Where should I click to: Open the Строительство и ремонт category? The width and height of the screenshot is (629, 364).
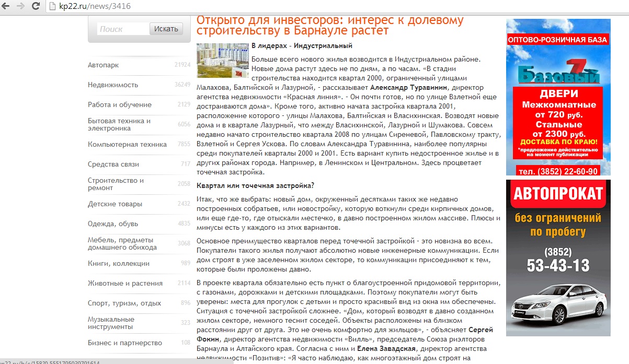(116, 184)
